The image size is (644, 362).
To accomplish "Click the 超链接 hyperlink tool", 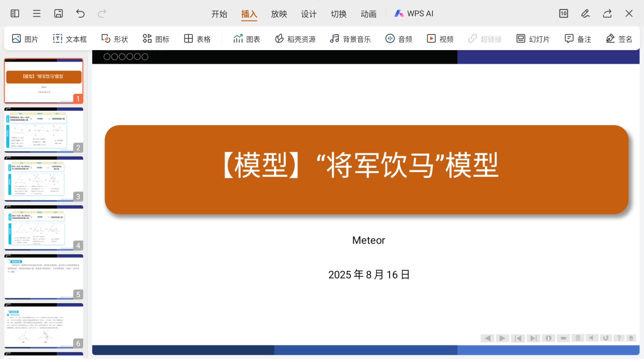I will pyautogui.click(x=485, y=39).
